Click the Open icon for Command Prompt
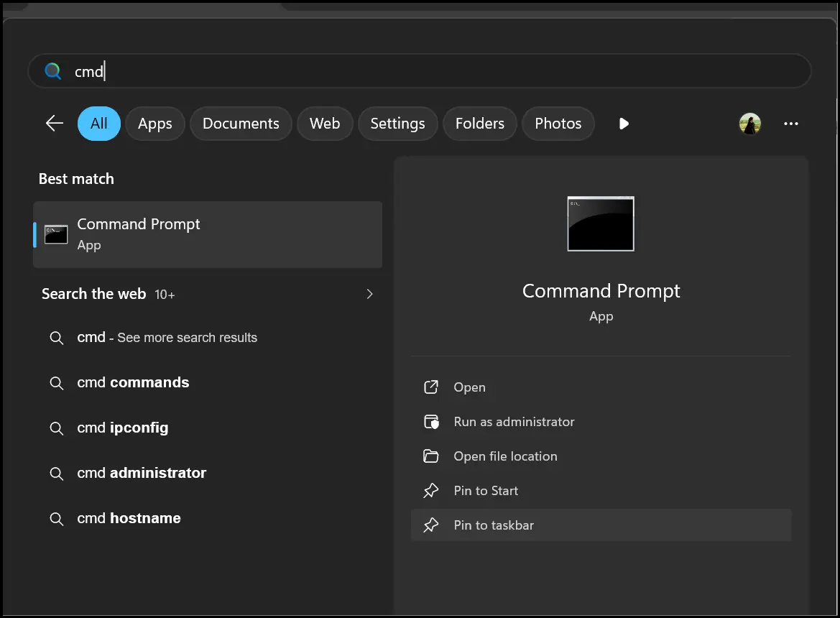 tap(431, 387)
